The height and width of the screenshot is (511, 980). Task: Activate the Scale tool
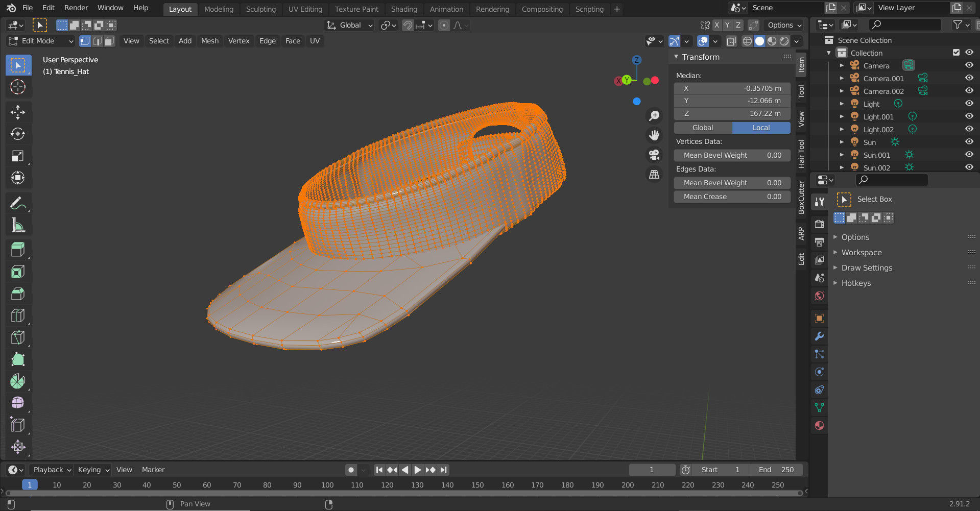(18, 156)
